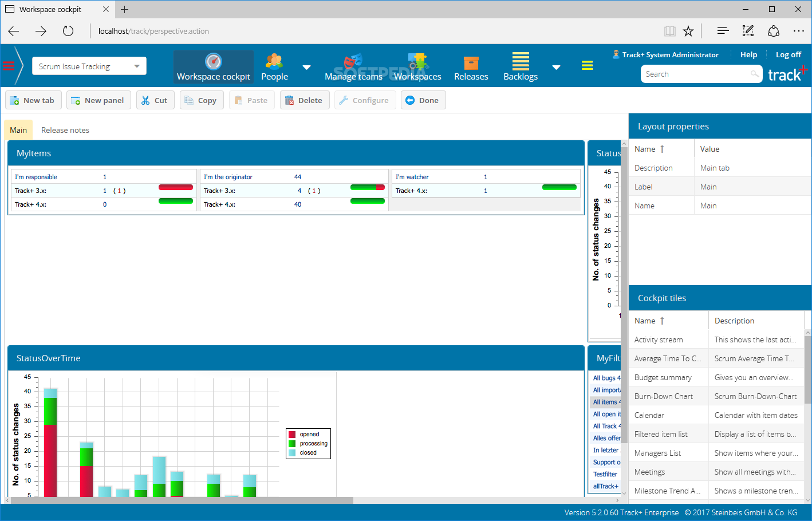This screenshot has height=521, width=812.
Task: Open the Help menu
Action: (x=748, y=54)
